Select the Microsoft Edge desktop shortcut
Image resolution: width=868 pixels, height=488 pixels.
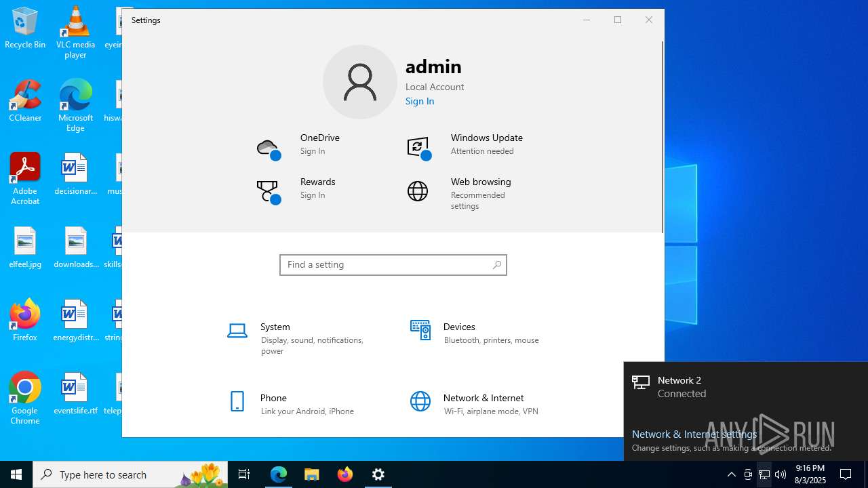pyautogui.click(x=75, y=106)
